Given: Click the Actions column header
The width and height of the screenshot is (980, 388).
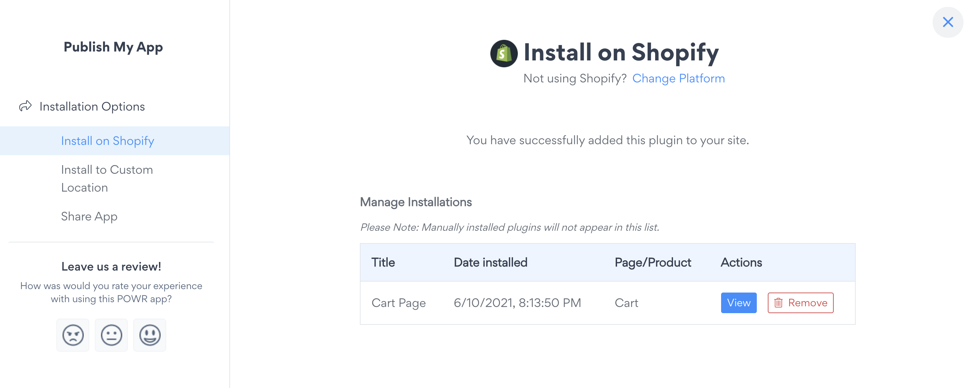Looking at the screenshot, I should click(x=741, y=262).
